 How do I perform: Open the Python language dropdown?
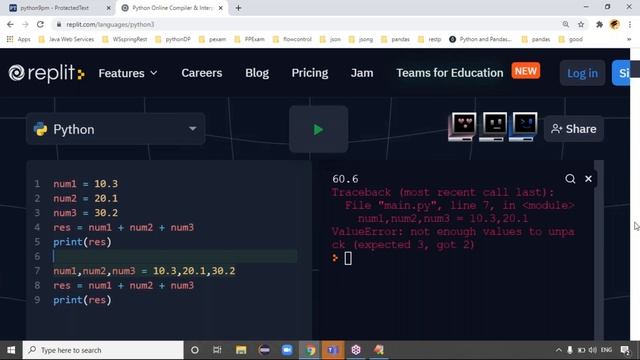[x=116, y=129]
